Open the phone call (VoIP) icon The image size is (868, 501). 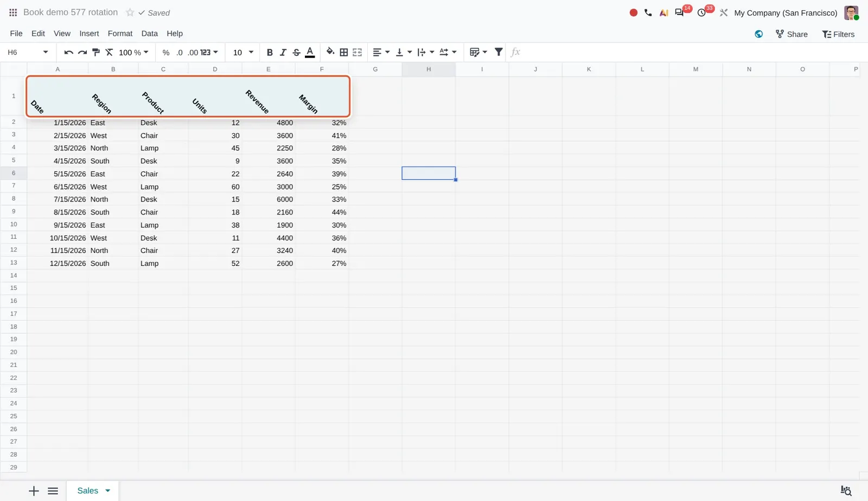648,12
